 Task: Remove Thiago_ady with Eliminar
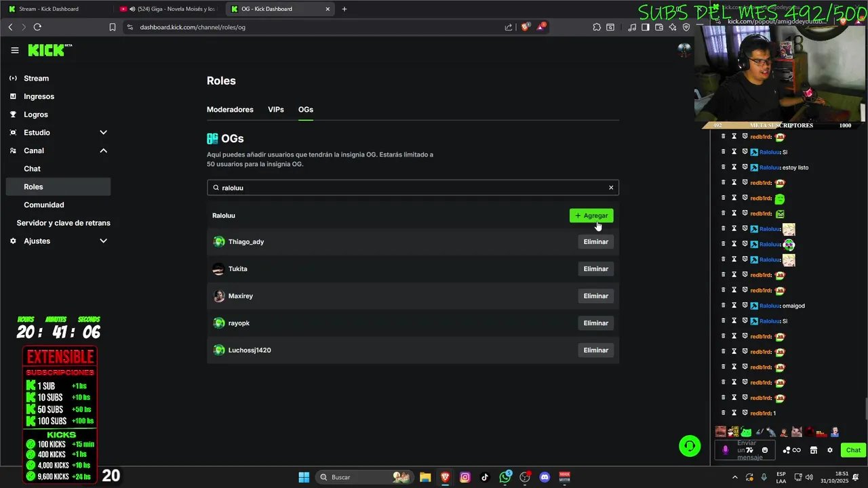coord(596,242)
